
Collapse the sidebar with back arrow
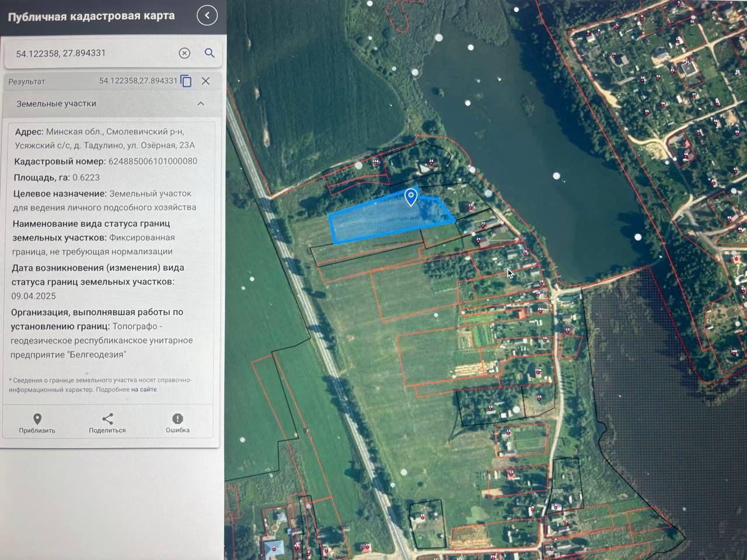pyautogui.click(x=207, y=15)
